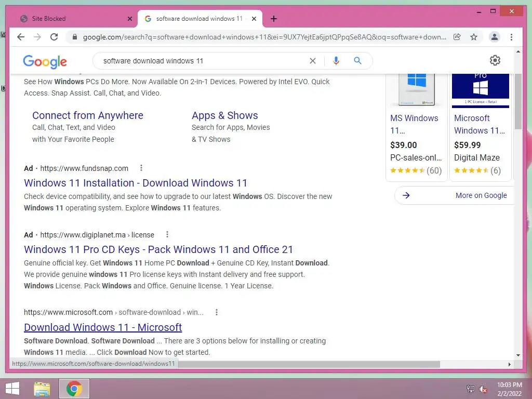
Task: Go back to the previous page
Action: point(21,37)
